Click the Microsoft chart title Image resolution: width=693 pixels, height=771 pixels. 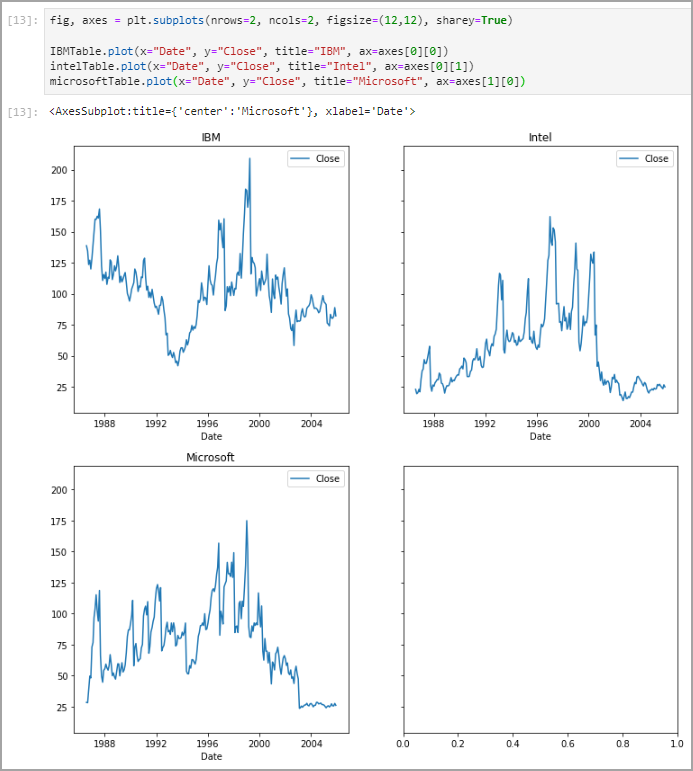[211, 457]
